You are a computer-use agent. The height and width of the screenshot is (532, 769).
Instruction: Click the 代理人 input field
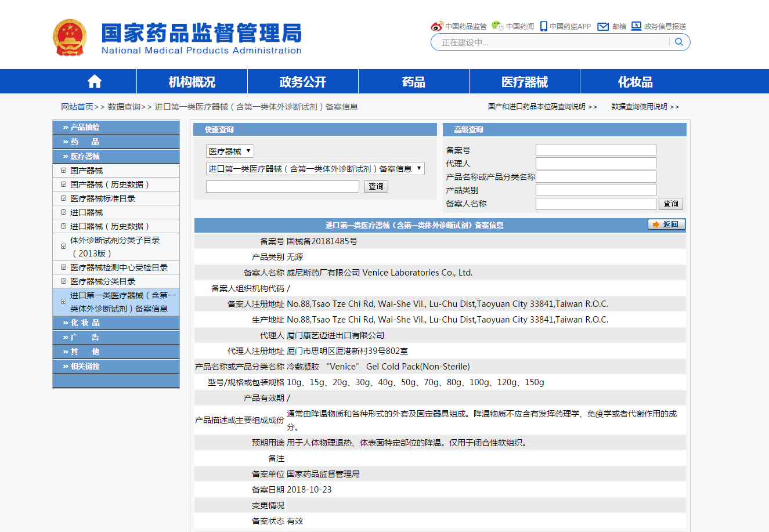coord(596,164)
